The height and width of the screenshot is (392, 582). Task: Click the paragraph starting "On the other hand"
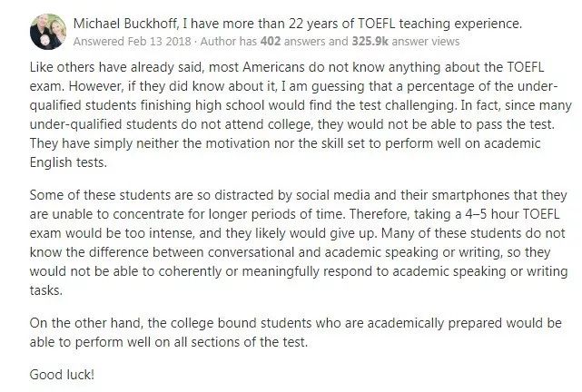291,331
